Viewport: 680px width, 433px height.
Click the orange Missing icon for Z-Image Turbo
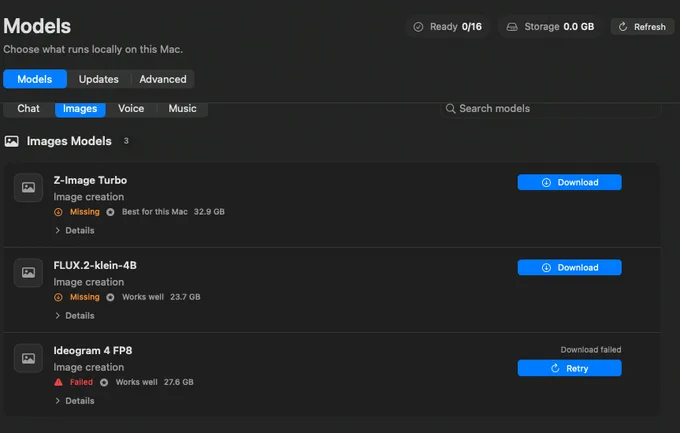(x=58, y=212)
